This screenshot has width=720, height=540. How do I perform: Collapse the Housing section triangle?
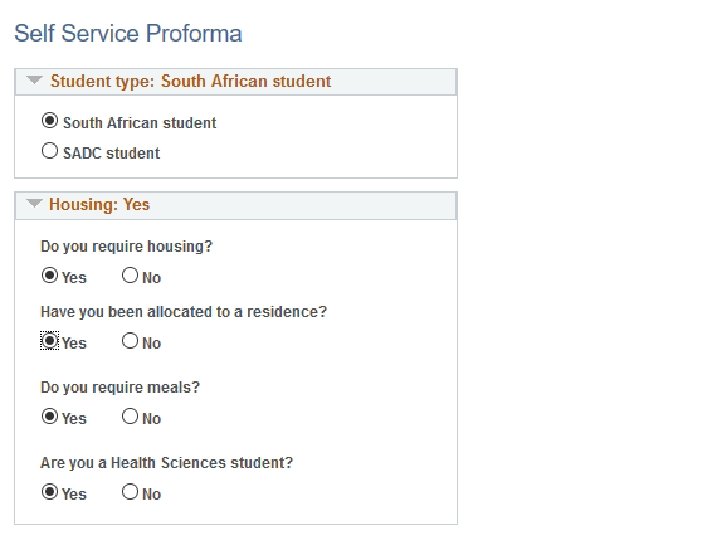click(34, 204)
